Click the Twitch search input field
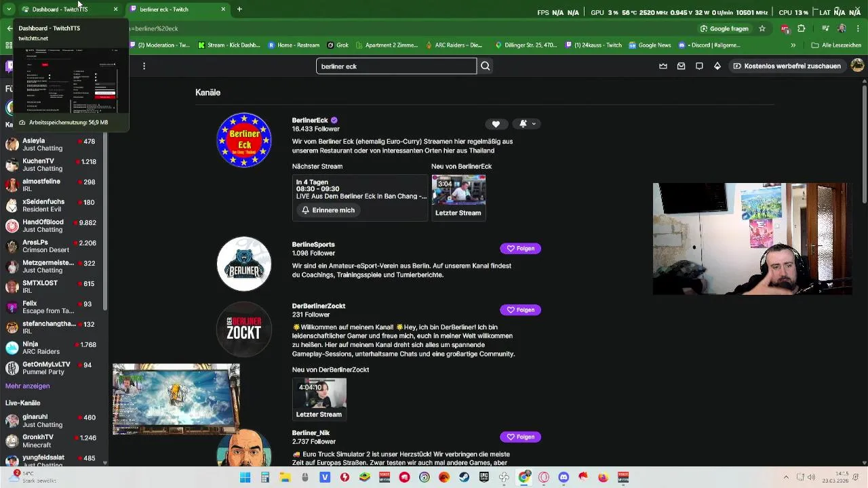868x488 pixels. (x=396, y=66)
